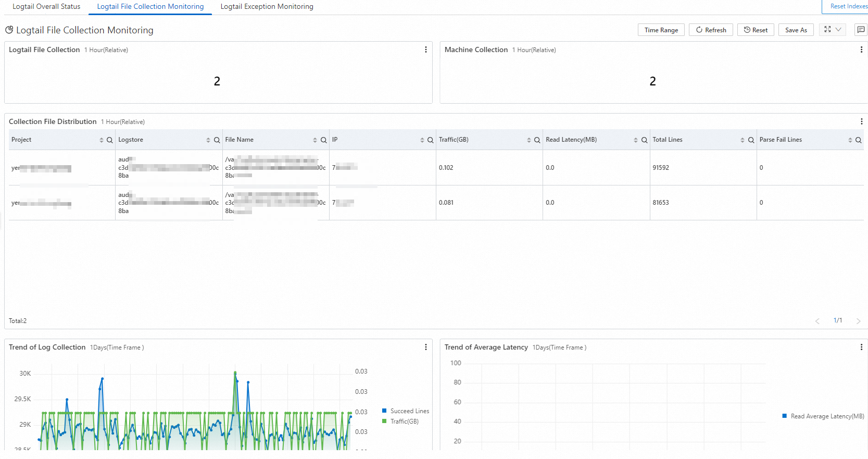
Task: Switch to Logtail Overall Status tab
Action: [x=46, y=7]
